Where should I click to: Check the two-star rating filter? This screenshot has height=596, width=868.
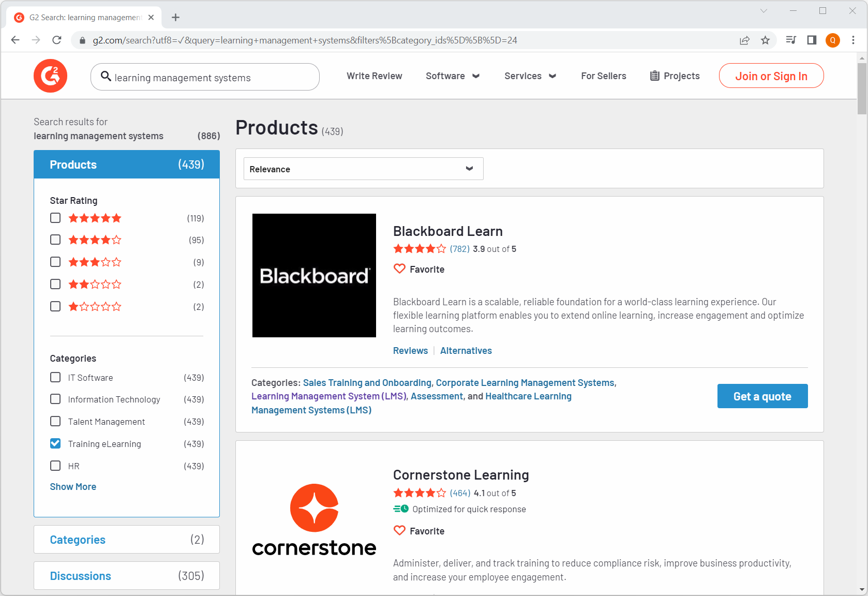coord(55,284)
